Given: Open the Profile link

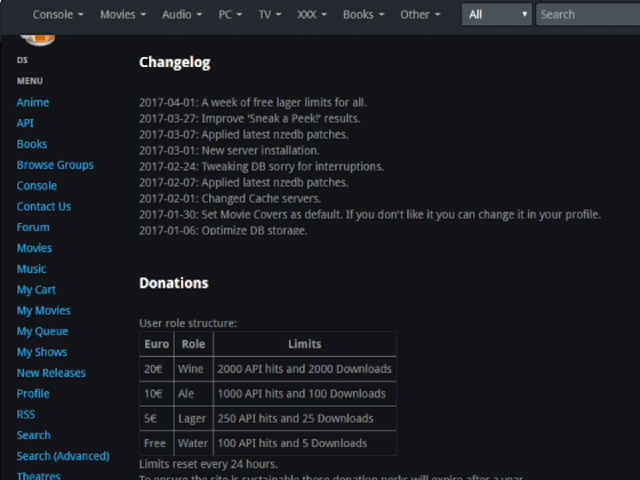Looking at the screenshot, I should (x=33, y=394).
